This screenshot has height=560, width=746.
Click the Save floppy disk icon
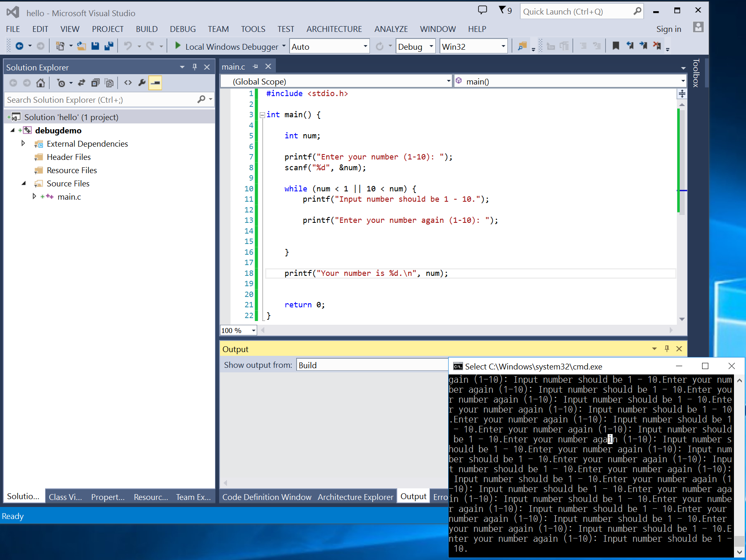pyautogui.click(x=95, y=46)
